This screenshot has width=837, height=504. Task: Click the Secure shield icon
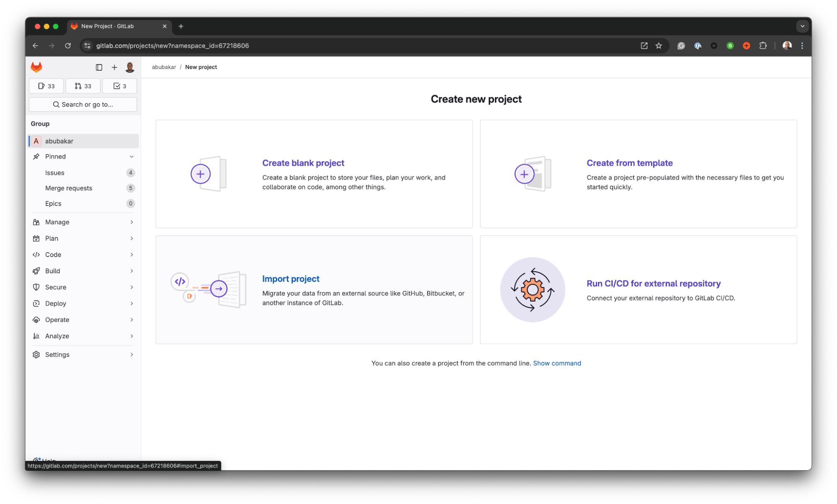[x=36, y=287]
